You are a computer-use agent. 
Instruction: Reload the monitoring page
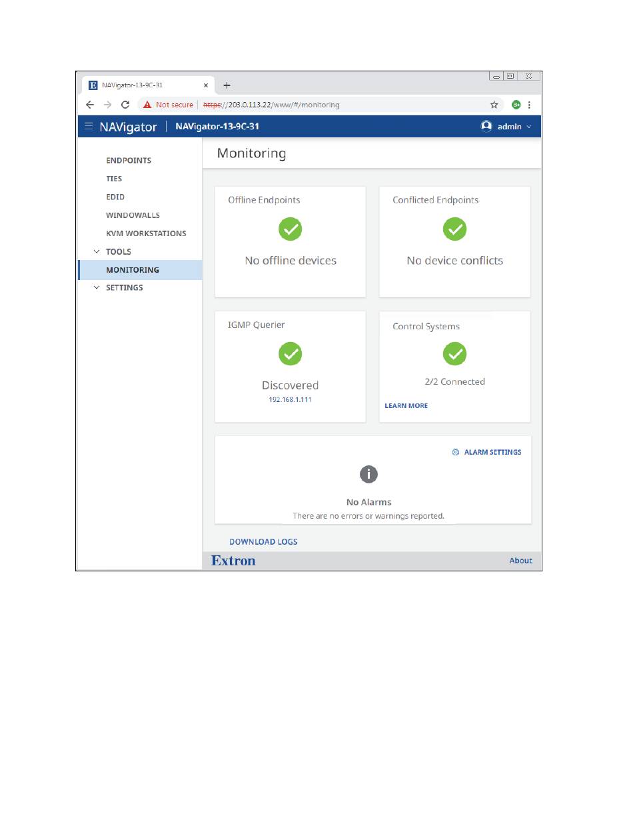coord(125,105)
